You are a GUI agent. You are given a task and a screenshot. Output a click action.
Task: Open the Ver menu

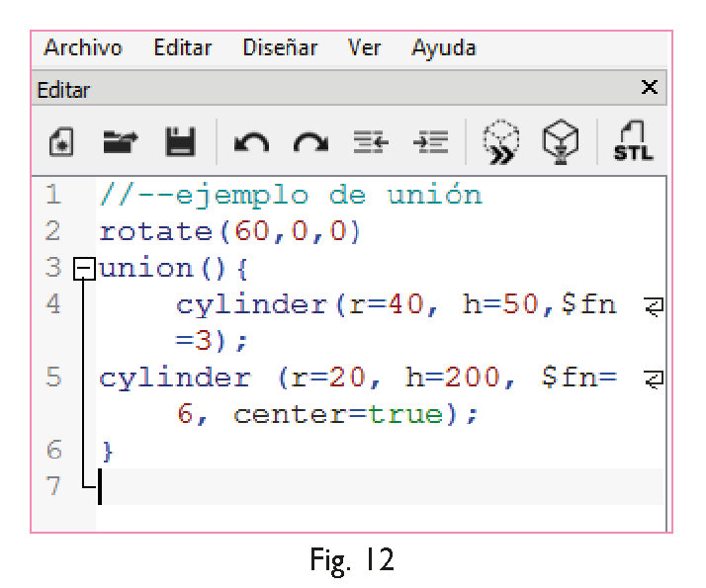click(x=365, y=48)
